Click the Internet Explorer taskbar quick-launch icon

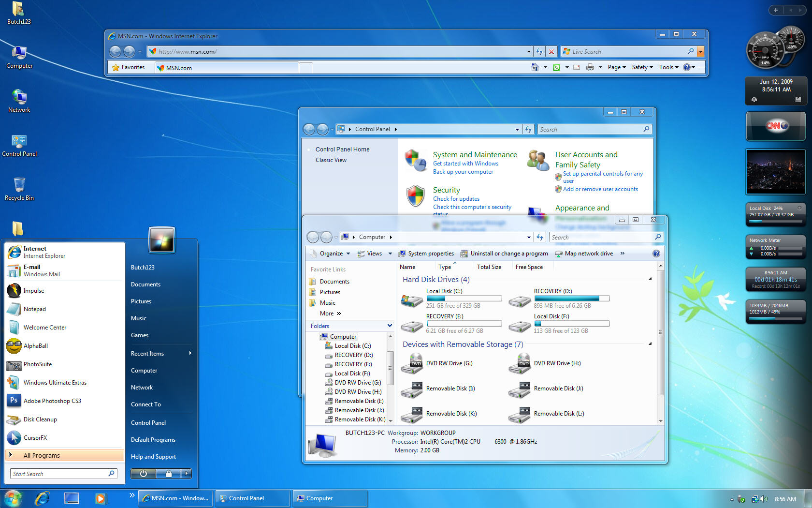tap(42, 498)
